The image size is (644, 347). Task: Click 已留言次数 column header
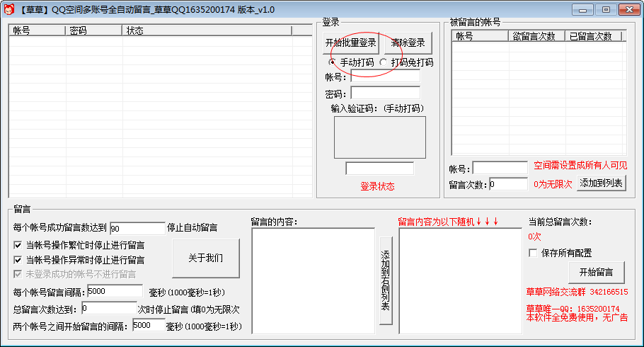[x=594, y=36]
